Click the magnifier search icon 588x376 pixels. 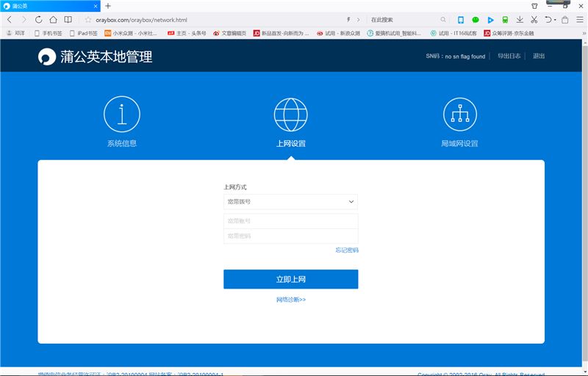[443, 20]
